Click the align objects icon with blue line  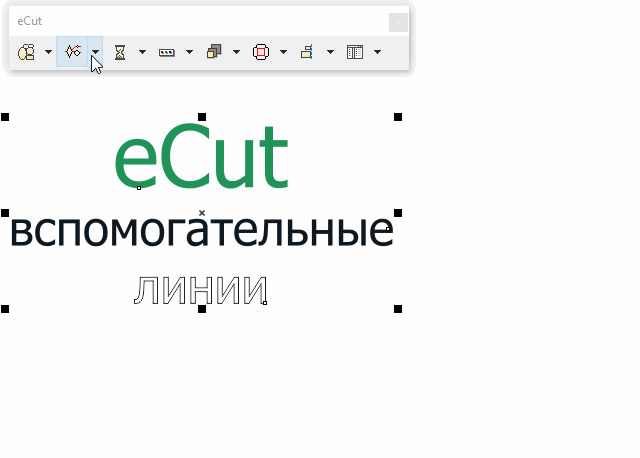tap(307, 52)
